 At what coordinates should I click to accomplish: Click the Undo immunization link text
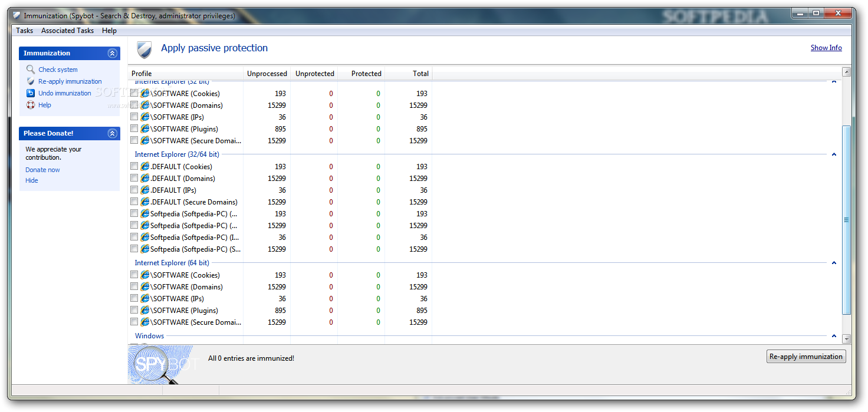pos(65,93)
